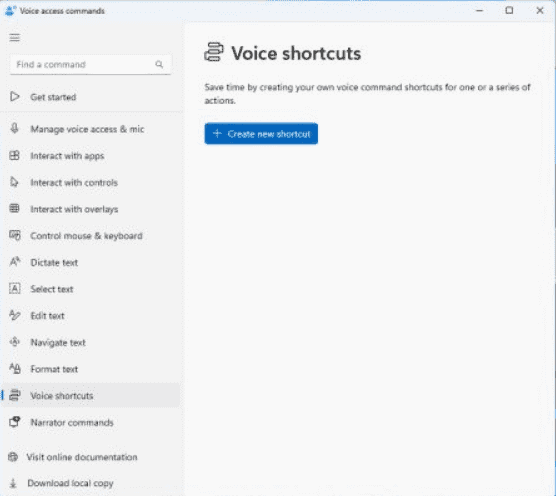Click the Interact with overlays grid icon
The width and height of the screenshot is (556, 496).
click(15, 208)
